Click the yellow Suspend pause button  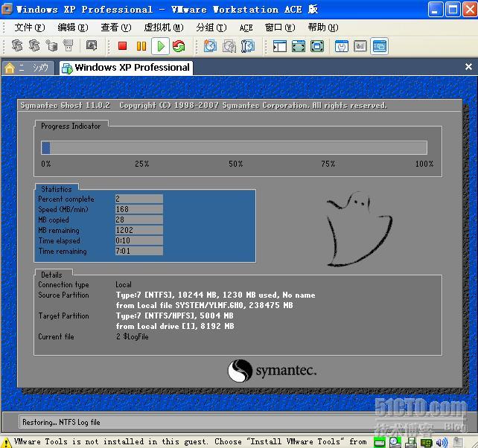(x=141, y=46)
